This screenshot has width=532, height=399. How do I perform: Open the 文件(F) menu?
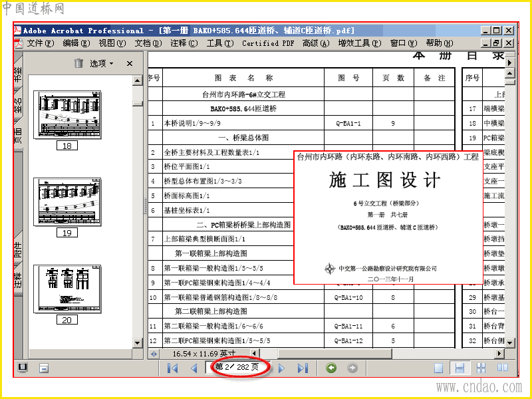[x=41, y=43]
